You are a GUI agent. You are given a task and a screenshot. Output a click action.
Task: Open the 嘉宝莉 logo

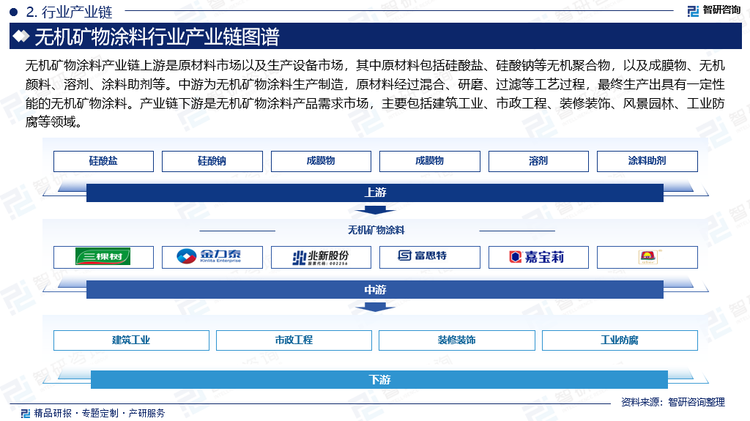[537, 257]
